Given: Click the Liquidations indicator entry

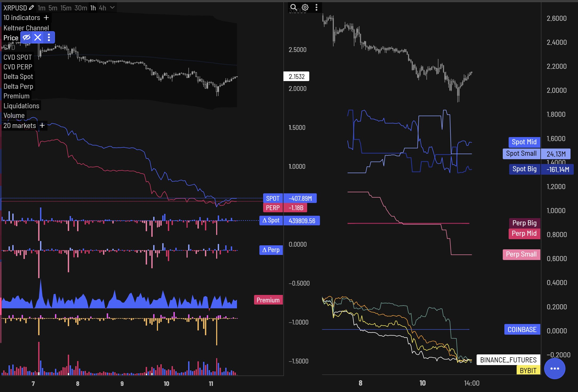Looking at the screenshot, I should 21,106.
